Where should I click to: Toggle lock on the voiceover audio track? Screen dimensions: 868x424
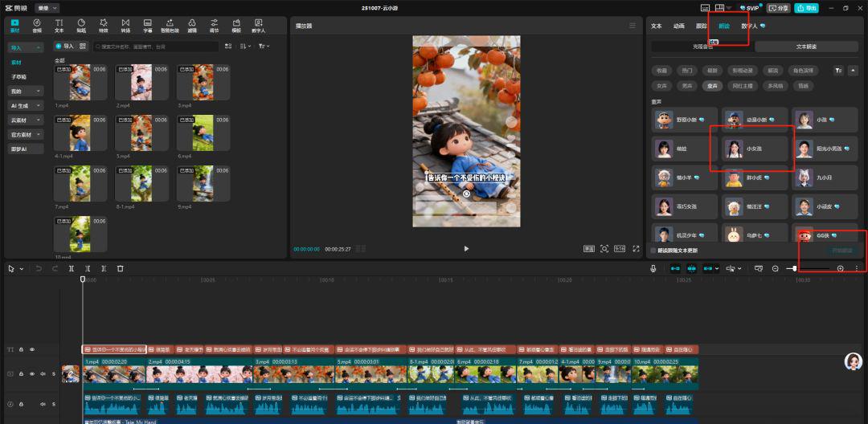point(21,404)
